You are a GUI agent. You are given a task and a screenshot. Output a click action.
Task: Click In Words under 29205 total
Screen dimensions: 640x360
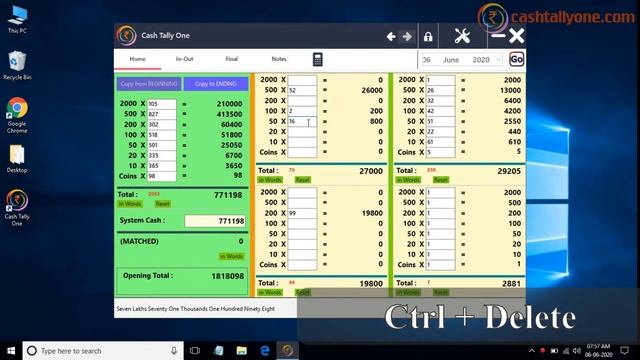408,180
